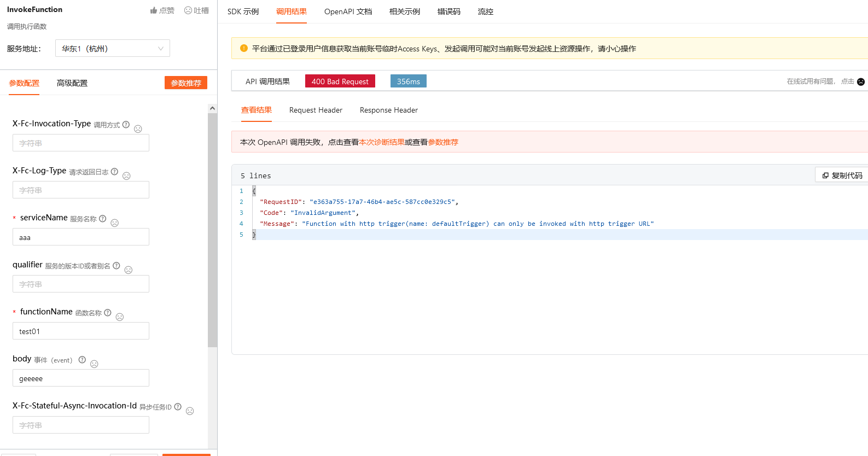Open the 相关示例 tab

(x=405, y=11)
